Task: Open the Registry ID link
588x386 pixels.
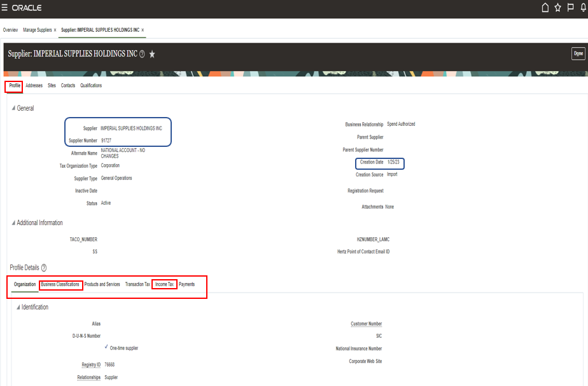Action: (91, 364)
